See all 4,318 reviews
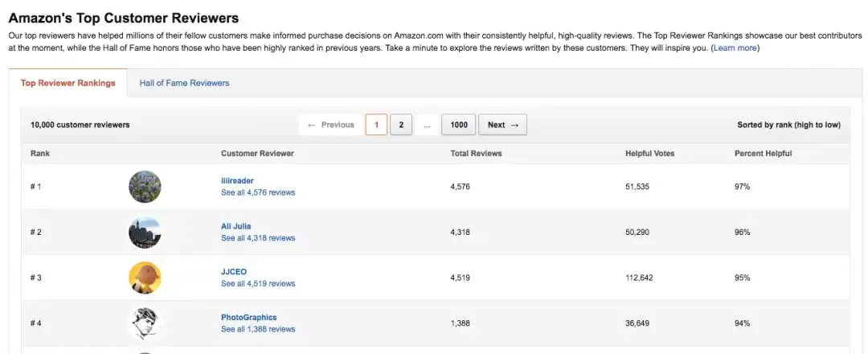Image resolution: width=868 pixels, height=354 pixels. 258,238
